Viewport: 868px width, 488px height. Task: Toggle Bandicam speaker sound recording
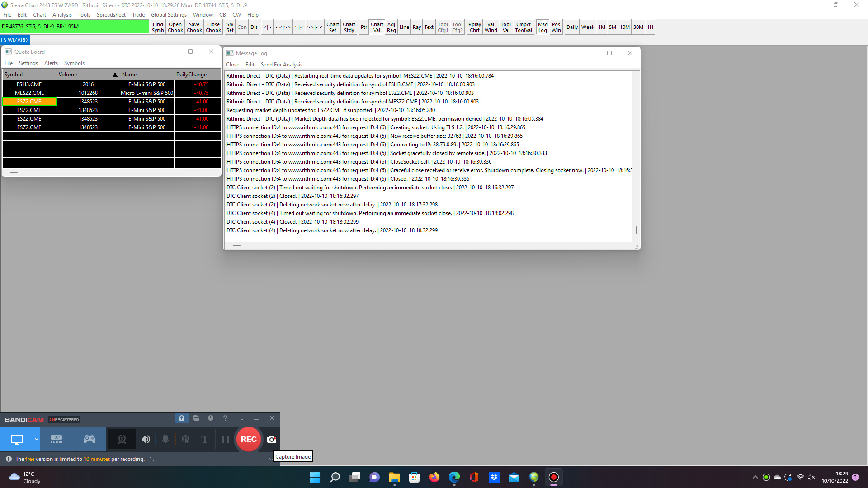(x=146, y=439)
